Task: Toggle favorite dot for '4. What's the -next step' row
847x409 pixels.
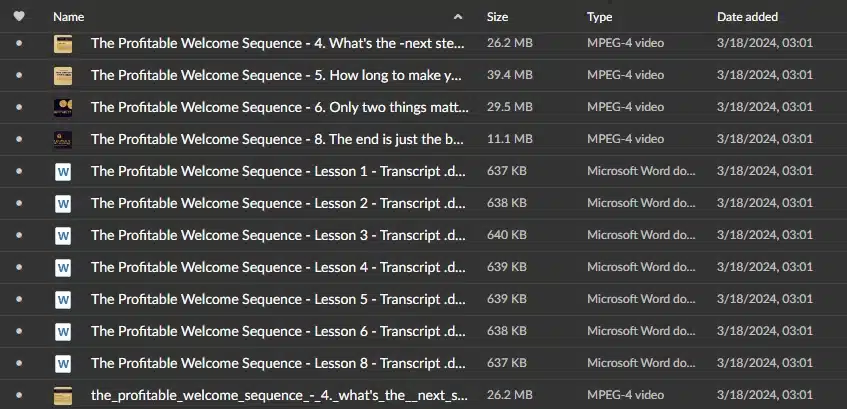Action: point(19,43)
